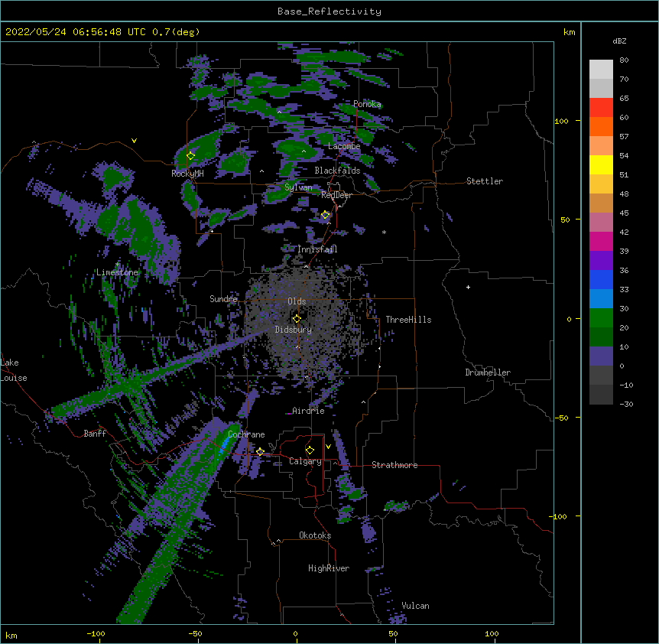Pick the slate purple 0-10 dBZ swatch

(601, 356)
